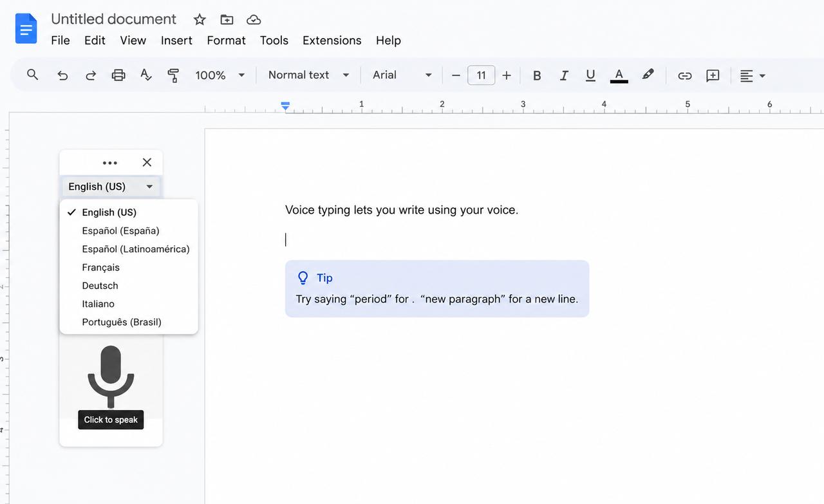Click the font size field showing 11
Image resolution: width=824 pixels, height=504 pixels.
[x=481, y=75]
